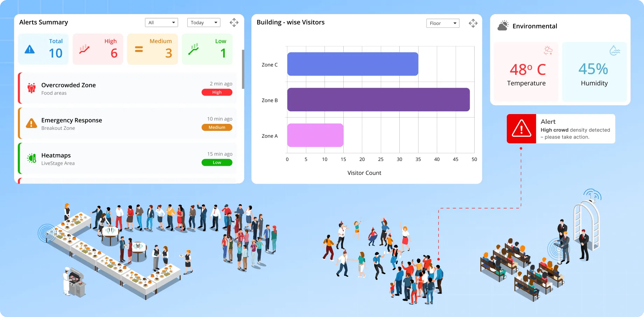Click the Heatmaps thermometer icon
This screenshot has height=317, width=644.
(x=31, y=158)
